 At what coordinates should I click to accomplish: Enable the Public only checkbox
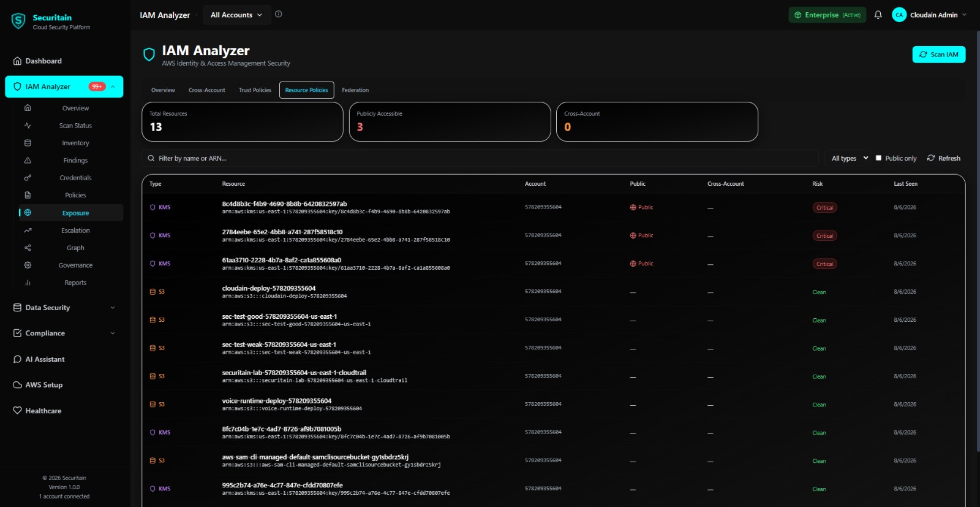(878, 158)
